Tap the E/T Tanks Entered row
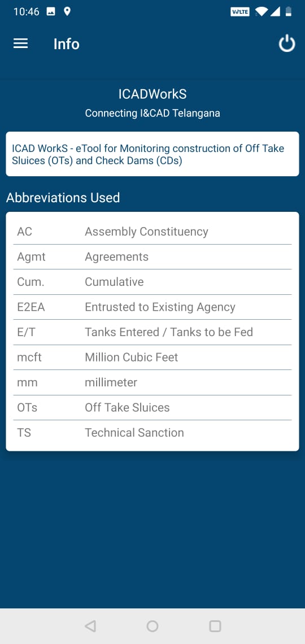 click(x=152, y=332)
